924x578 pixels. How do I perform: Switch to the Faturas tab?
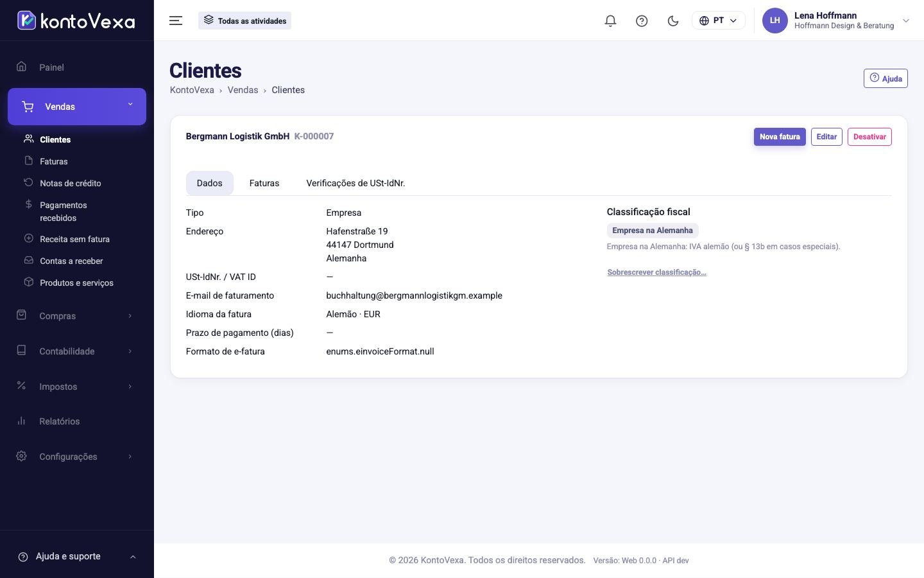click(264, 183)
